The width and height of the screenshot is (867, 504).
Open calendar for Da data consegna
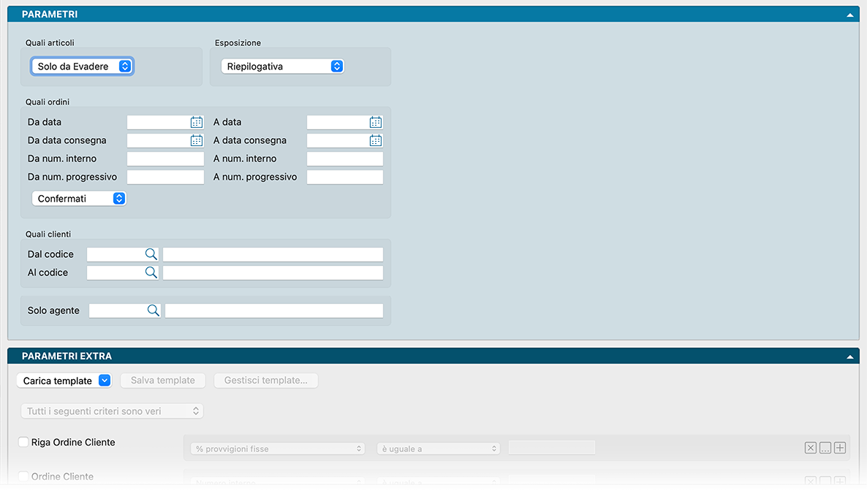coord(196,141)
